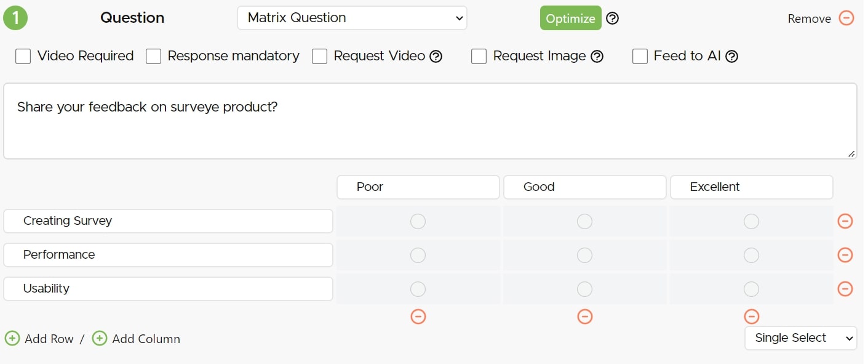Delete the Performance row using minus icon
This screenshot has height=364, width=868.
pyautogui.click(x=845, y=255)
